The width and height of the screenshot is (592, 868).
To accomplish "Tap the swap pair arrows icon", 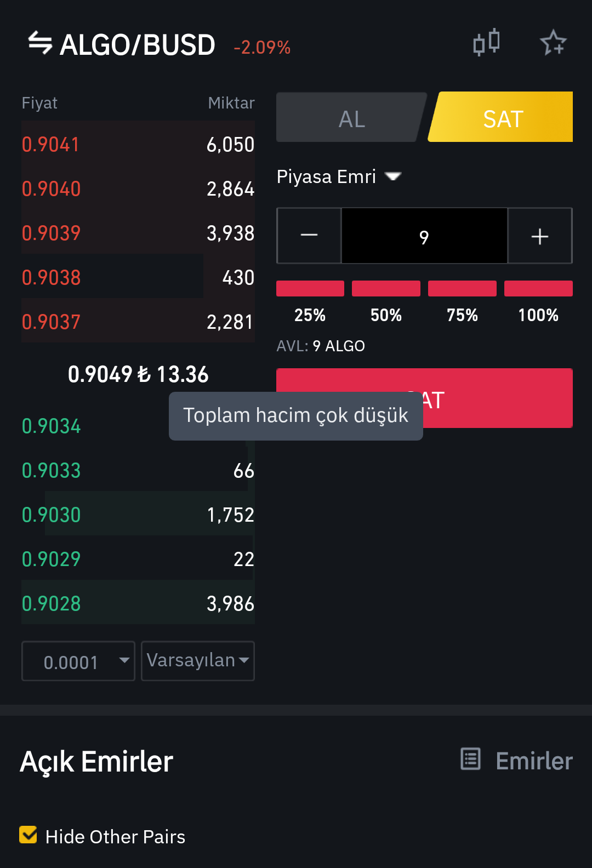I will pyautogui.click(x=40, y=43).
